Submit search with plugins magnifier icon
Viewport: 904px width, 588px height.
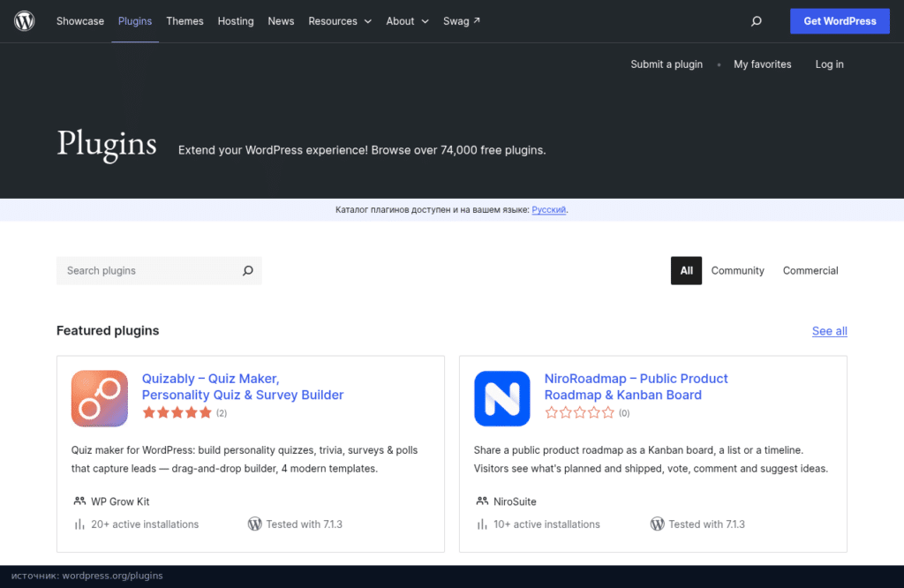(248, 270)
